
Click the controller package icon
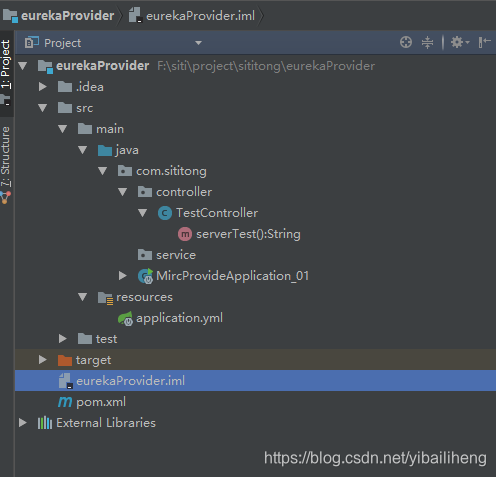[145, 192]
